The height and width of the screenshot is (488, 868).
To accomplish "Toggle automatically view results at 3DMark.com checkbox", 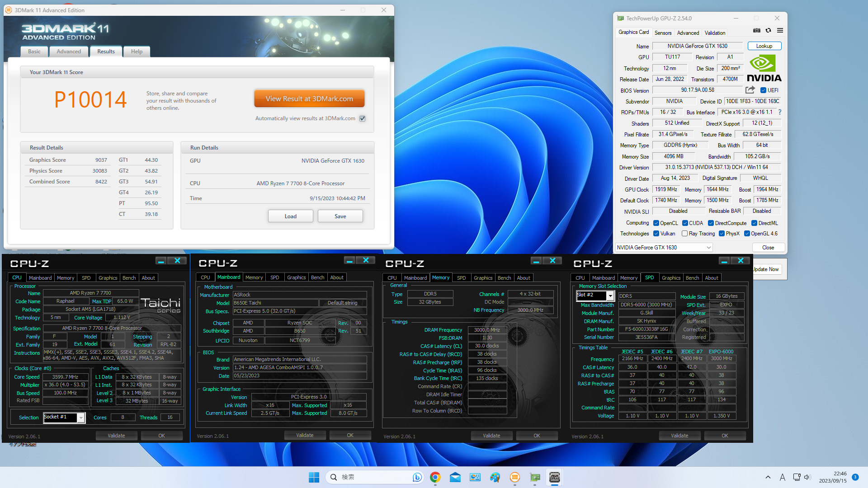I will 362,118.
